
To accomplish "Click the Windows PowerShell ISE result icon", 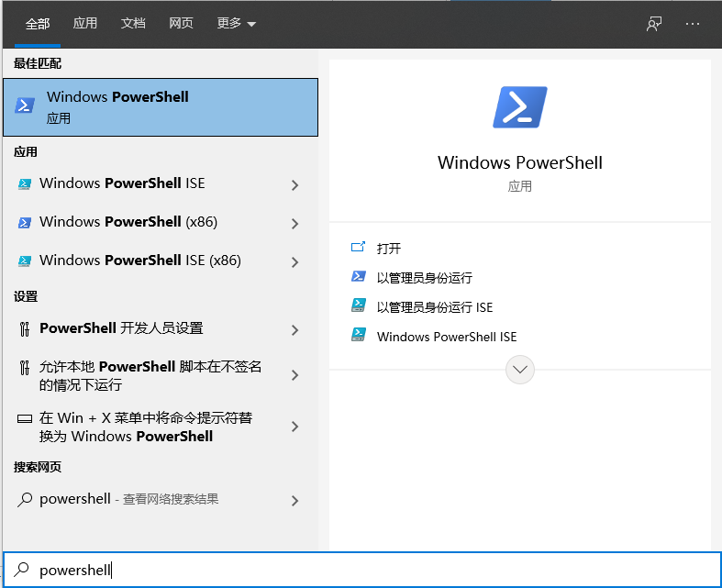I will click(x=25, y=184).
